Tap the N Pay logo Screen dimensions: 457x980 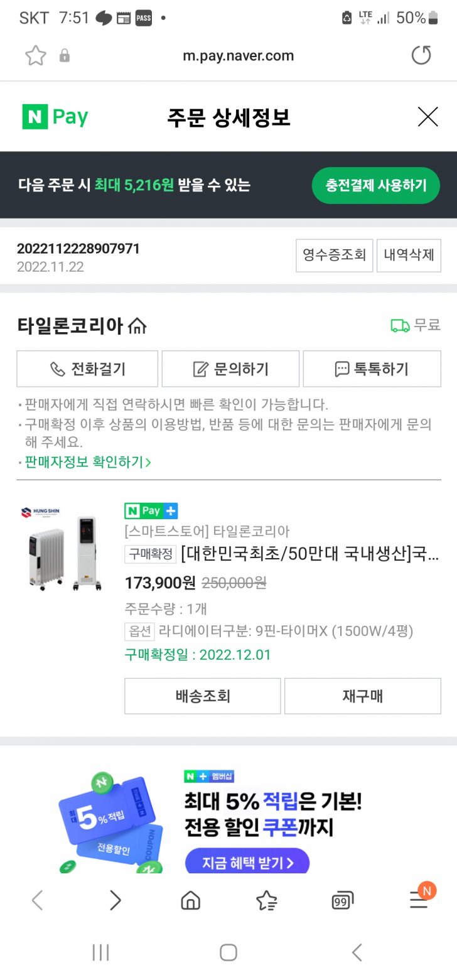tap(55, 117)
